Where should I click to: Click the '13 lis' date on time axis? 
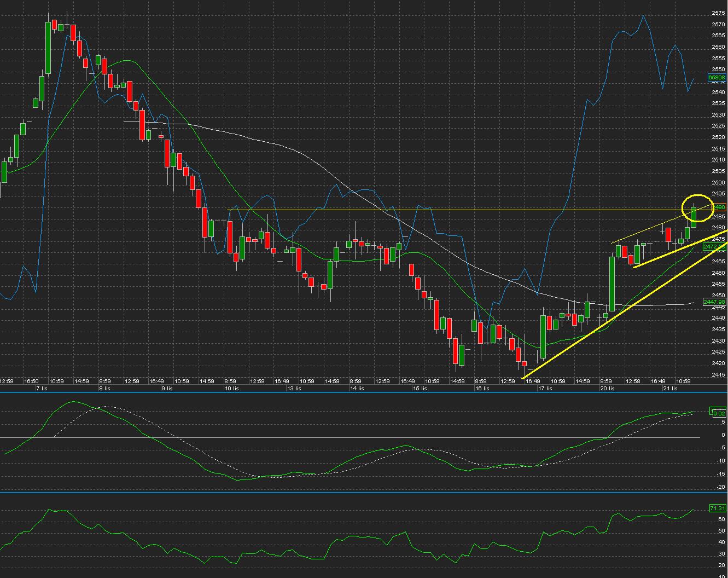coord(294,388)
